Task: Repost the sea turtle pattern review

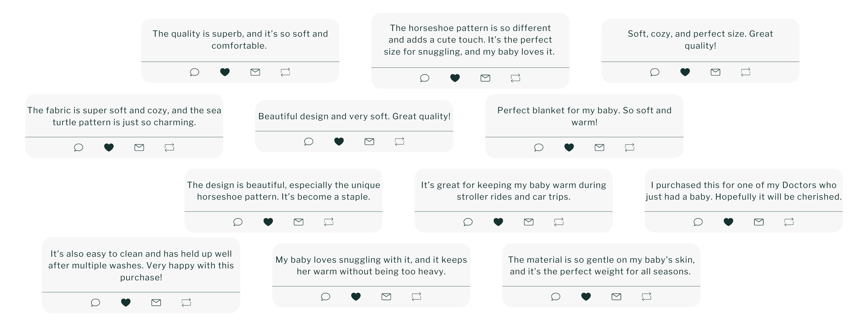Action: (x=169, y=148)
